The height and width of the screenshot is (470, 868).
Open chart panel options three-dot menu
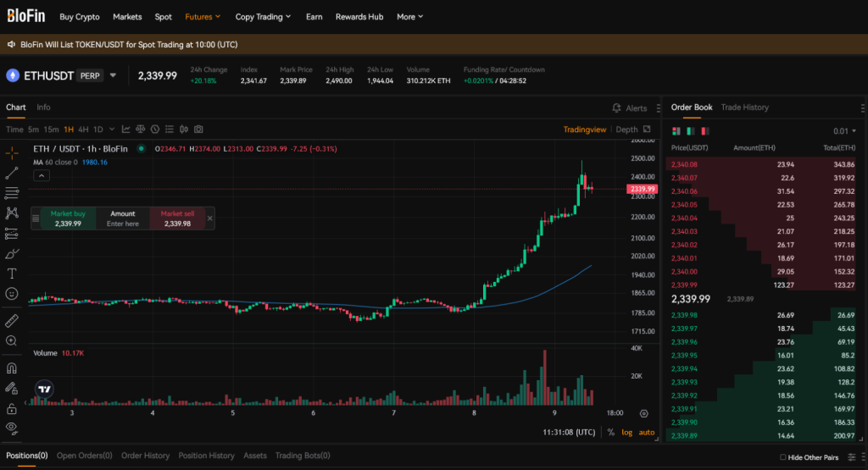[x=658, y=108]
